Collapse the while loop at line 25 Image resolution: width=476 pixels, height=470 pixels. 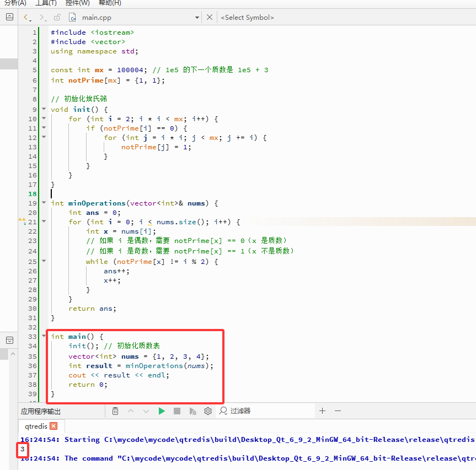(44, 261)
